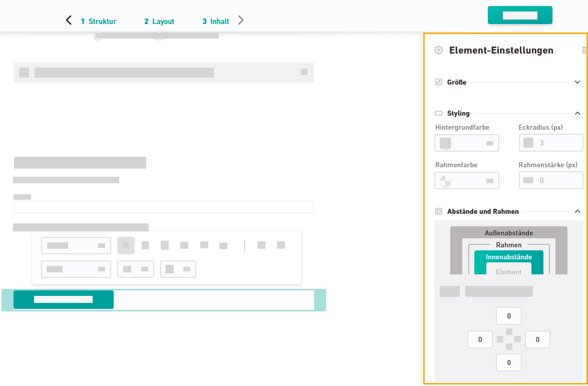Switch to step 1 Struktur

[x=99, y=22]
